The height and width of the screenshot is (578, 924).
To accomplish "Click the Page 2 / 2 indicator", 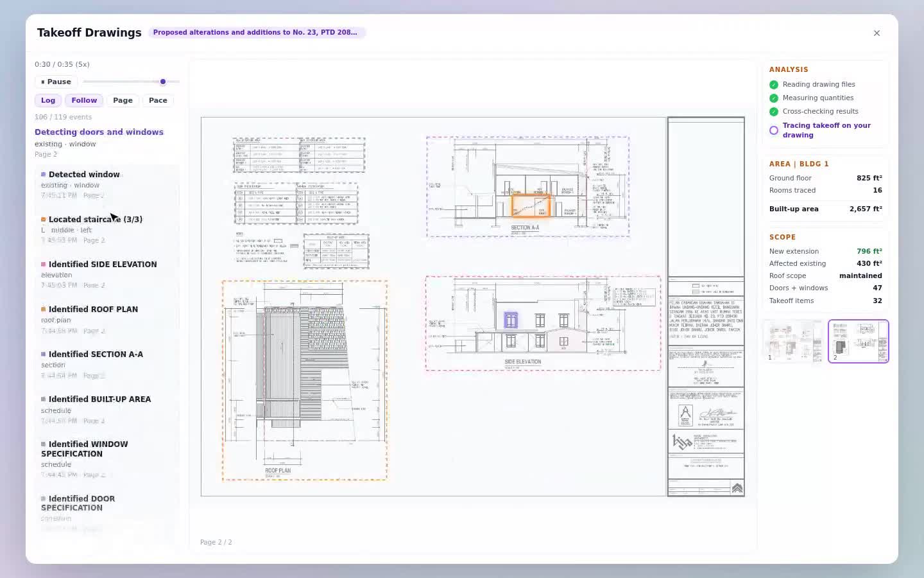I will (x=216, y=542).
